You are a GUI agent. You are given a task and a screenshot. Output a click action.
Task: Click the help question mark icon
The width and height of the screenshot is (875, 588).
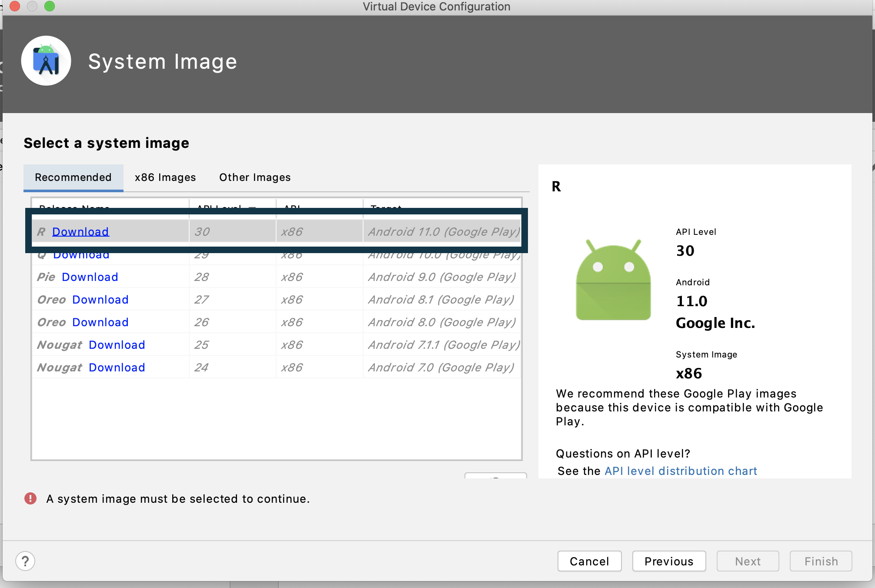[x=25, y=561]
